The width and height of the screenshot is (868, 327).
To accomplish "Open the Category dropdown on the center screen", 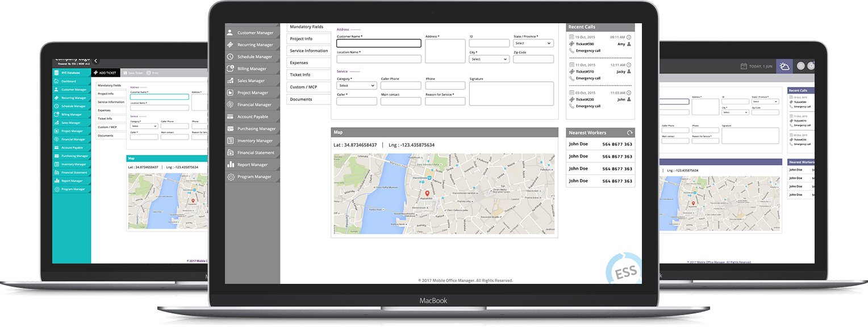I will pyautogui.click(x=356, y=86).
